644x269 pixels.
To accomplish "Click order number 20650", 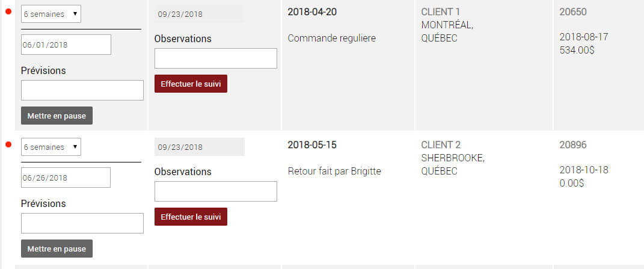I will tap(572, 12).
